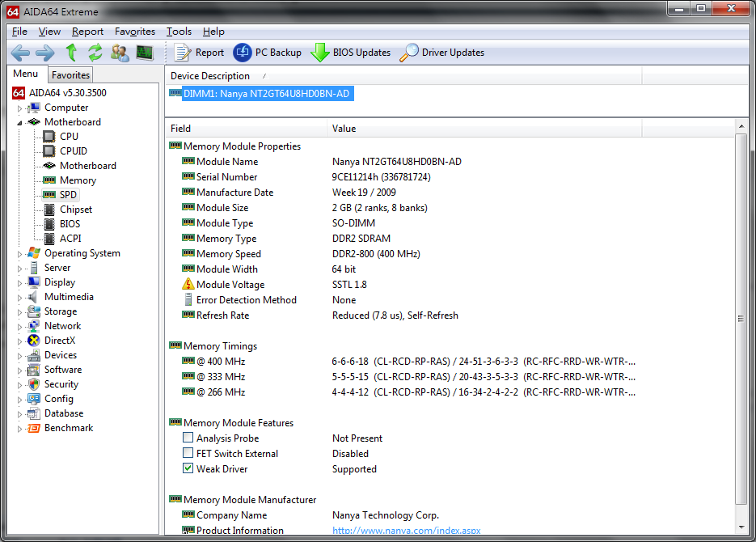The image size is (756, 542).
Task: Click the Security shield icon in tree
Action: (34, 384)
